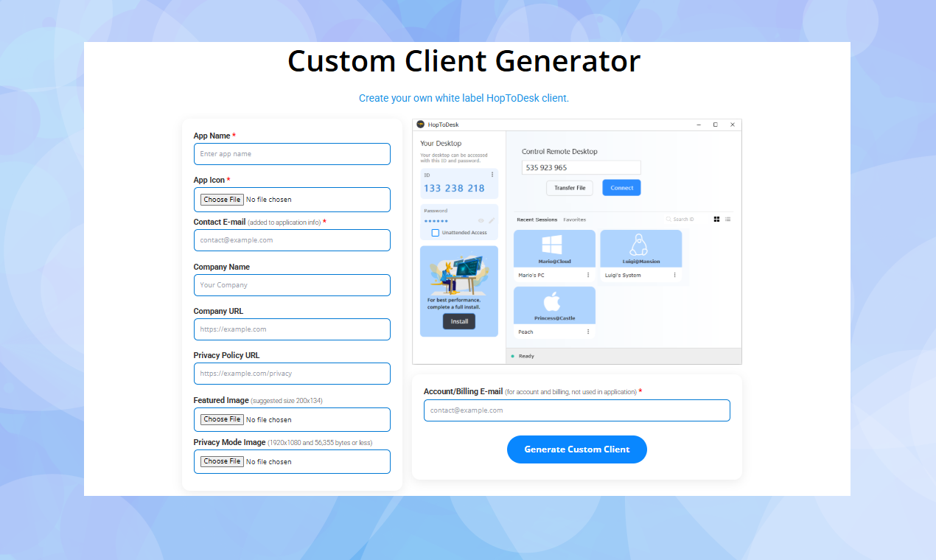This screenshot has width=936, height=560.
Task: Select the Apple logo on Princess@Castle card
Action: (x=552, y=302)
